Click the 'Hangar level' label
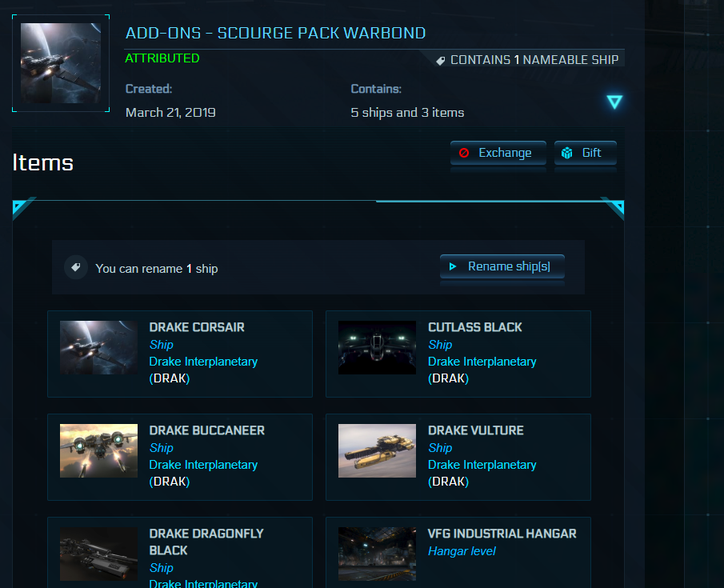The width and height of the screenshot is (724, 588). (x=462, y=551)
